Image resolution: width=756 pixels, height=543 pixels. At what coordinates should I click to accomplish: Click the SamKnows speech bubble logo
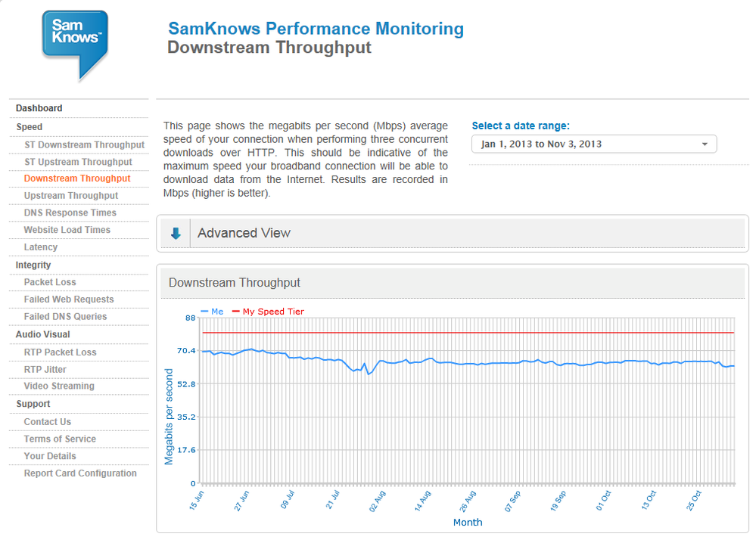(x=75, y=45)
